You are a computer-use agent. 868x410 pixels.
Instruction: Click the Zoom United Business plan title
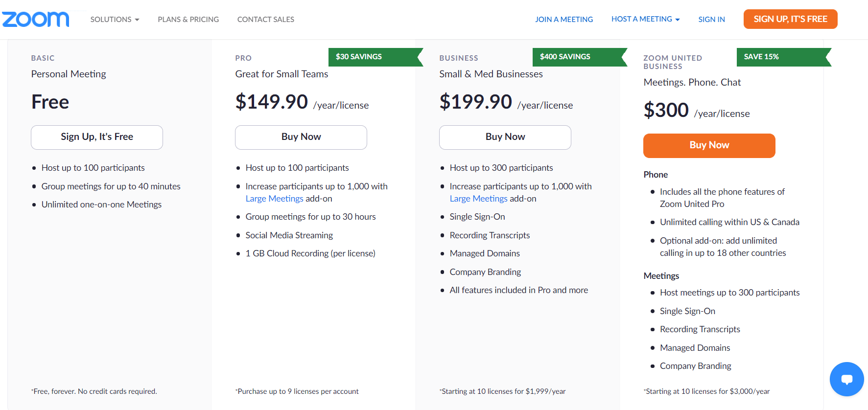[x=672, y=62]
